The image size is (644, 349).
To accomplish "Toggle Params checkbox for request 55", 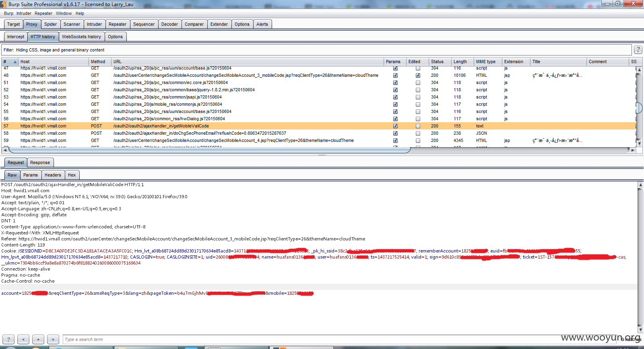I will pos(395,111).
